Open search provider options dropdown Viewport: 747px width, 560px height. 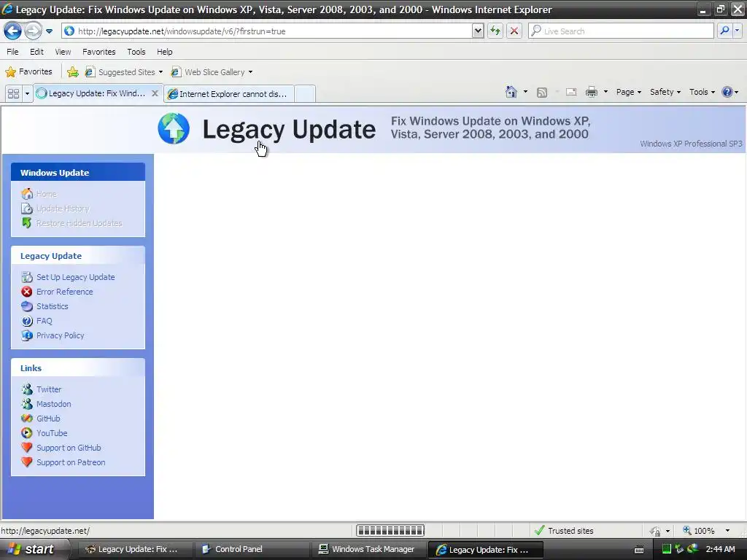737,31
